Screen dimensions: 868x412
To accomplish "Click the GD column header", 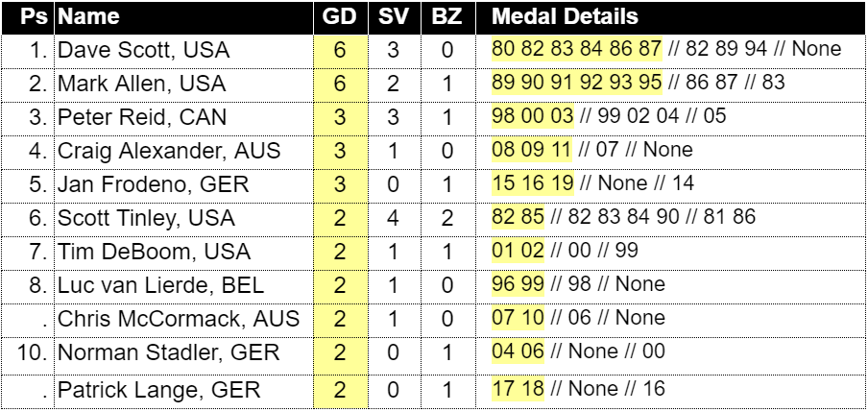I will (341, 17).
